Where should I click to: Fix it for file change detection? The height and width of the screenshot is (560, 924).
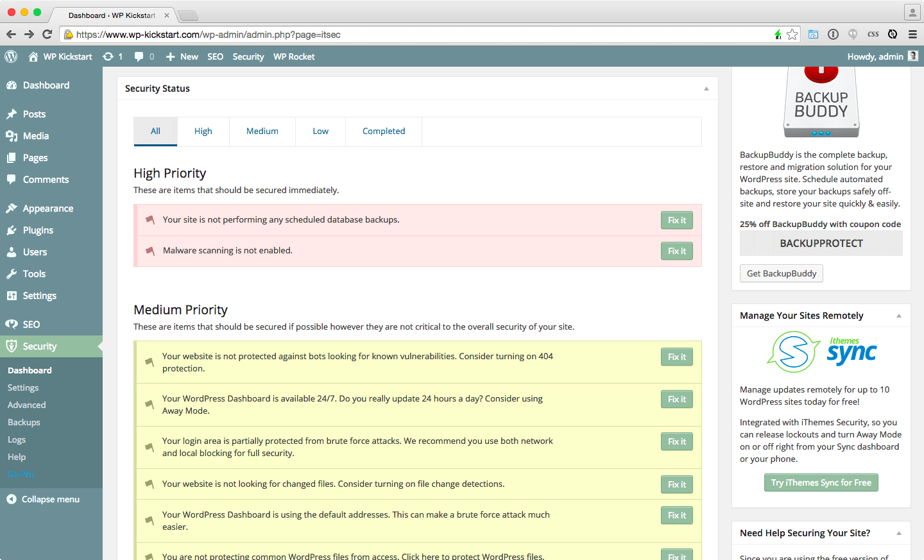[x=677, y=484]
